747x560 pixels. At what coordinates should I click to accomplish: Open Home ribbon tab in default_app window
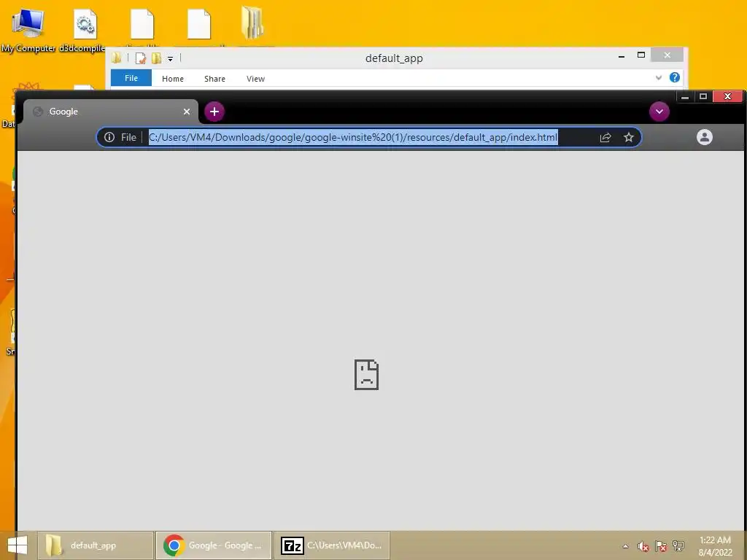[172, 79]
